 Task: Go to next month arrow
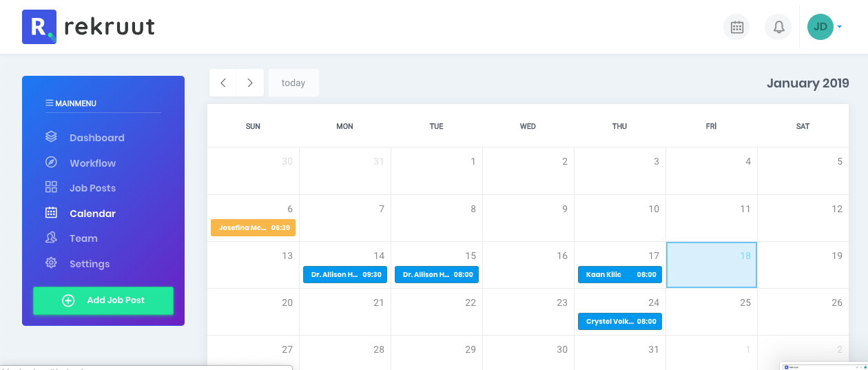[x=249, y=83]
